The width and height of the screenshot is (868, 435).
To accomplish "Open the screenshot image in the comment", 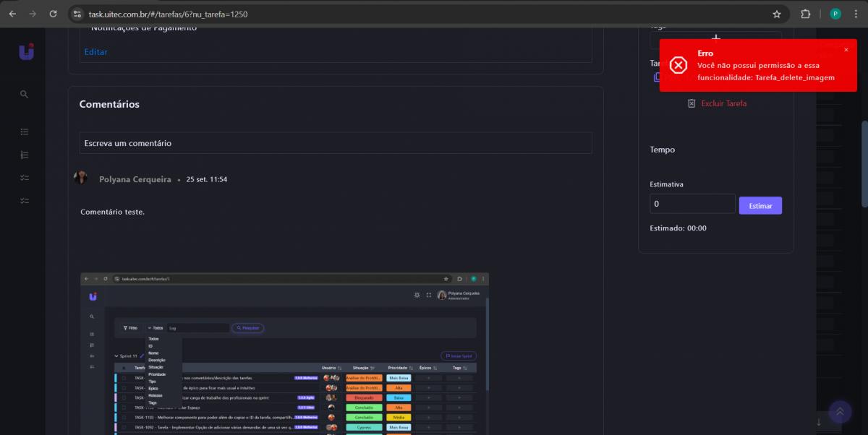I will pos(284,353).
